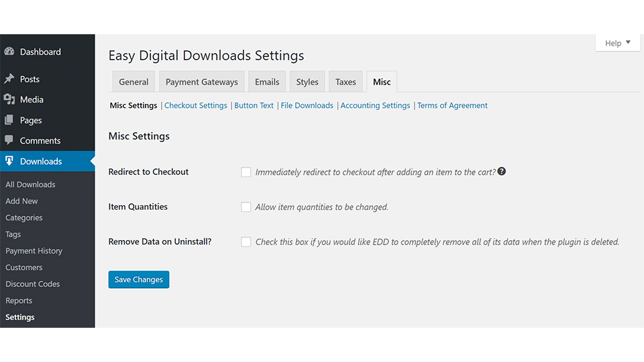Viewport: 644px width, 362px height.
Task: Open Payment History submenu item
Action: click(34, 251)
